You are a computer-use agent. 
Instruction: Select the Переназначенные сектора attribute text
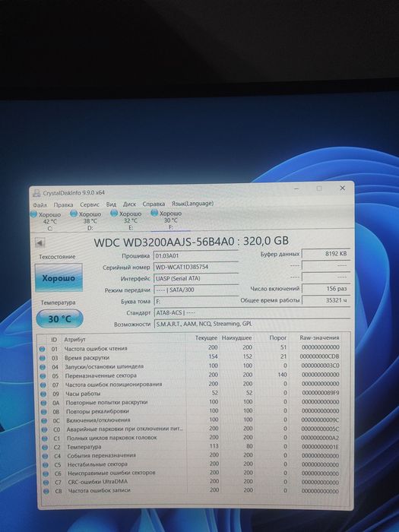tap(101, 375)
